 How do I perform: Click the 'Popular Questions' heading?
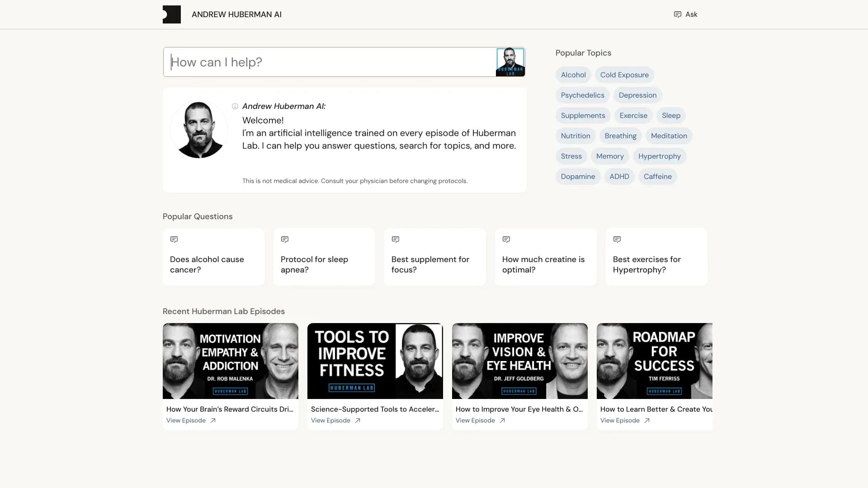click(198, 216)
